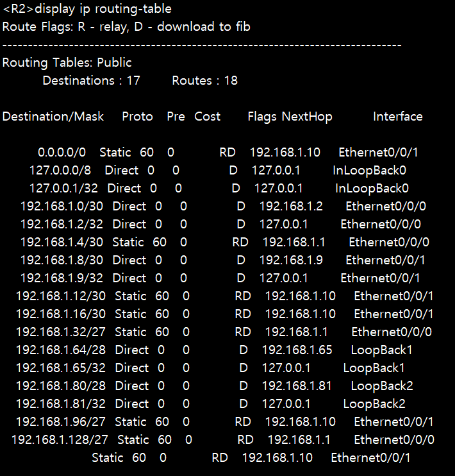Click destination 192.168.1.9/32
The width and height of the screenshot is (455, 476).
coord(62,278)
